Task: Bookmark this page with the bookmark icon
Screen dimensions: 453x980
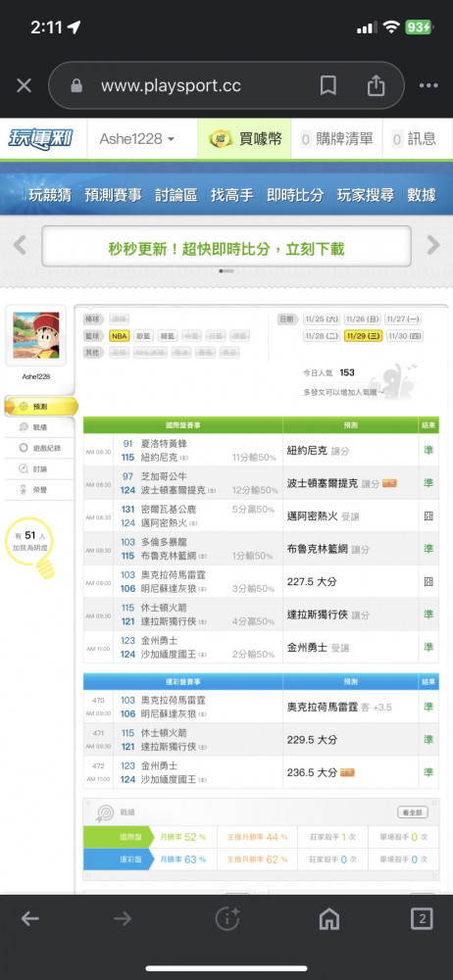Action: point(327,85)
